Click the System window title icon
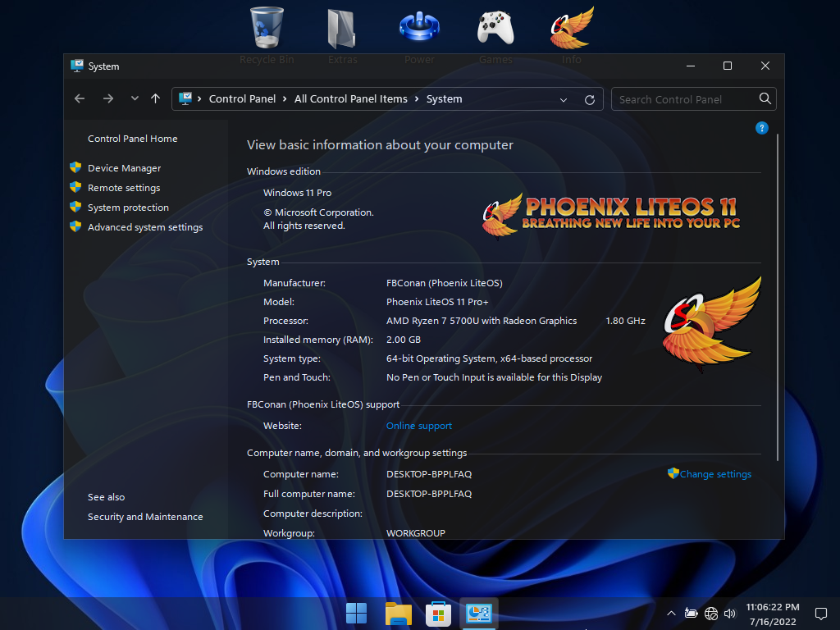The image size is (840, 630). pos(77,66)
